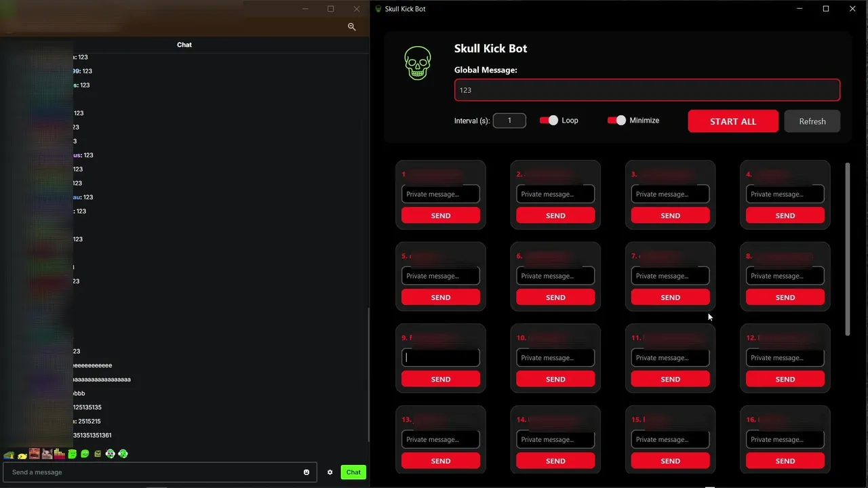Focus private message field for account 13
The image size is (868, 488).
(x=441, y=440)
